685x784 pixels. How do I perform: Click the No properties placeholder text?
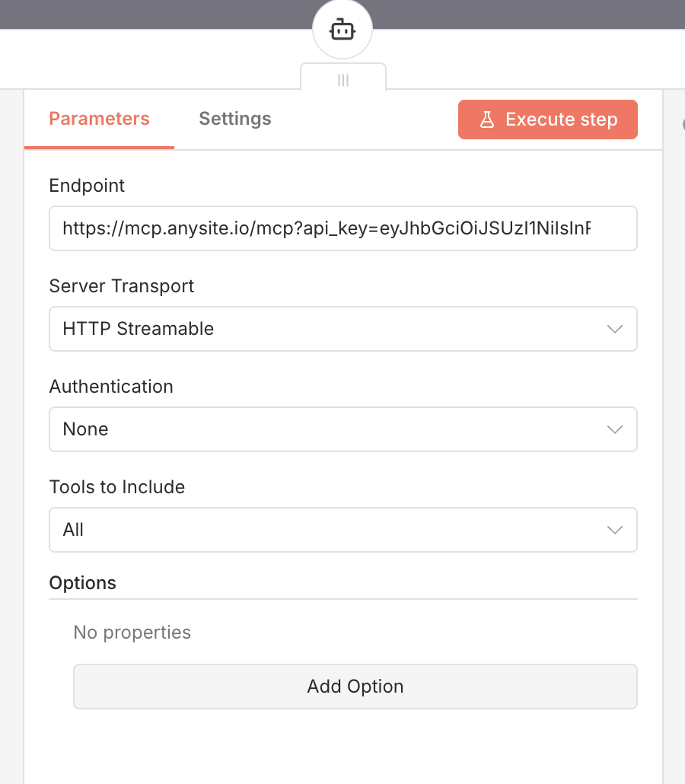point(132,633)
